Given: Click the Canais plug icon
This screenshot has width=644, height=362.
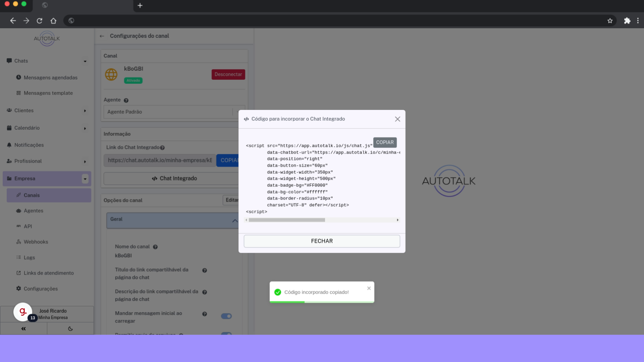Looking at the screenshot, I should coord(18,195).
